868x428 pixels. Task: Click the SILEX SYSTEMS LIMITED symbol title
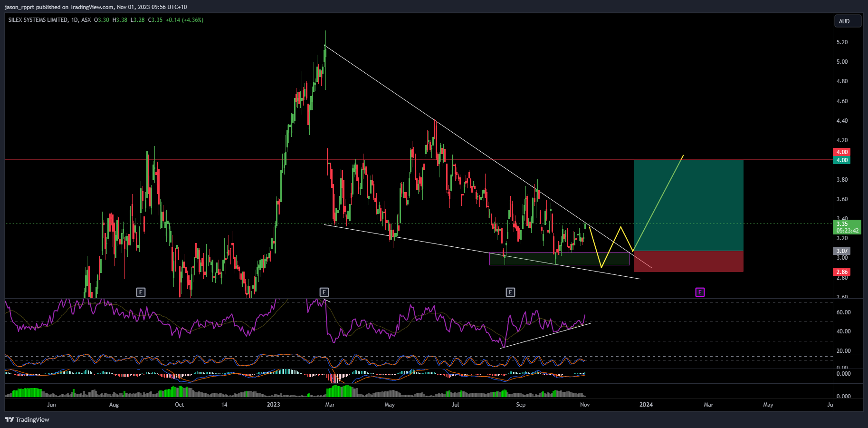[38, 20]
